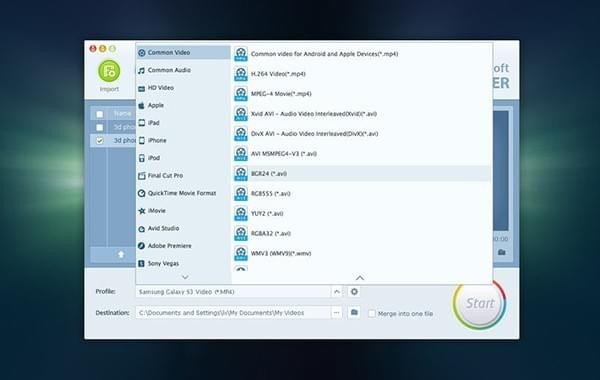
Task: Select the Apple category icon
Action: pos(142,105)
